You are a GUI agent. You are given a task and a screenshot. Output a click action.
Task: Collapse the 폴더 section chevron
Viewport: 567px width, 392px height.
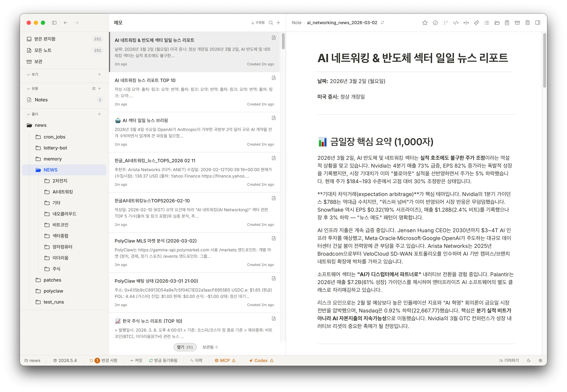tap(28, 114)
